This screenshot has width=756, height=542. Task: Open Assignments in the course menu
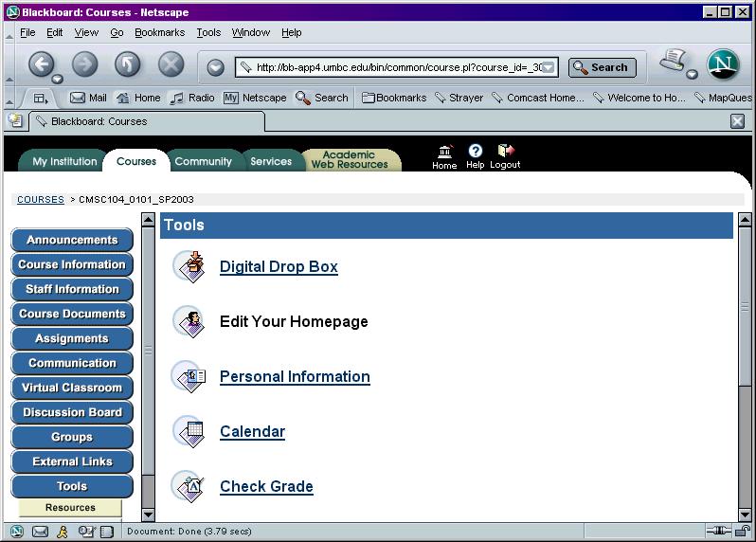(x=72, y=338)
